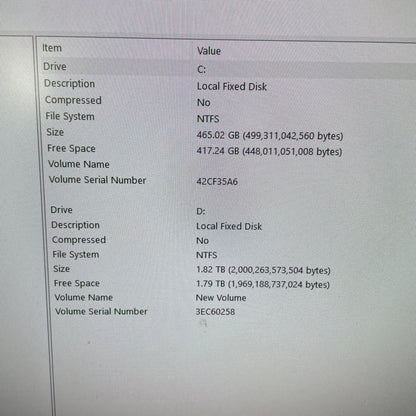This screenshot has width=416, height=416.
Task: Select the 465.02 GB size value
Action: point(270,135)
